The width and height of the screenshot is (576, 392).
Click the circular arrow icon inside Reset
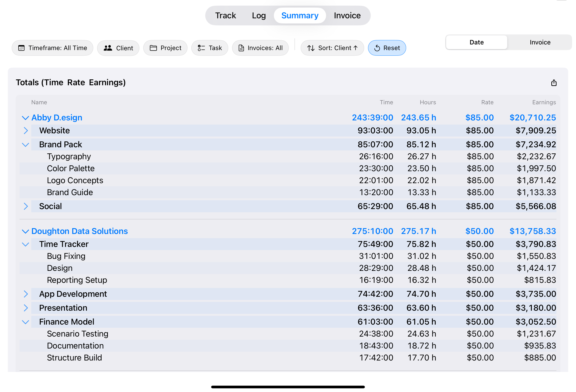[x=378, y=48]
